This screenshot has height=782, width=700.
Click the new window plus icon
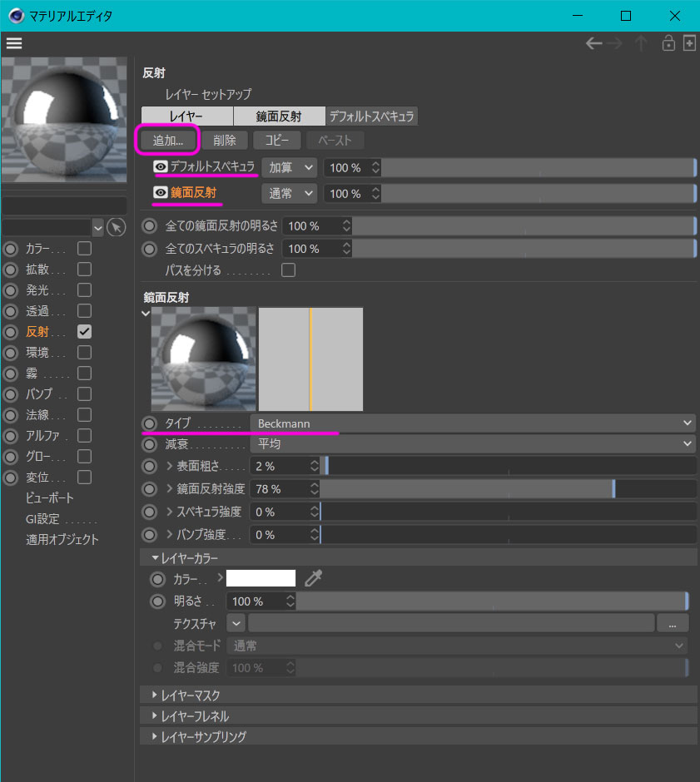tap(689, 43)
